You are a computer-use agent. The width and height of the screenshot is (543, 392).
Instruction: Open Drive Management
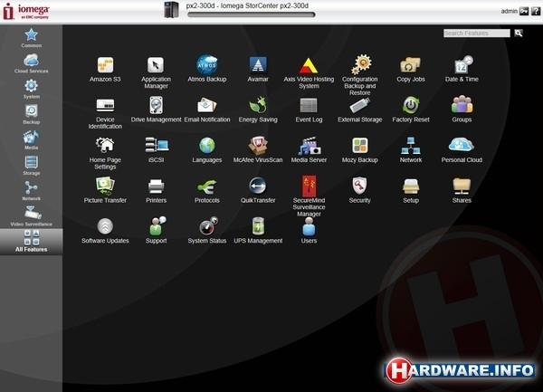[156, 110]
